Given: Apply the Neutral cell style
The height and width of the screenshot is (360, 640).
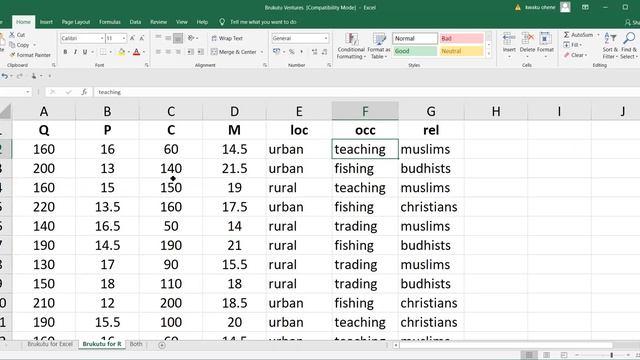Looking at the screenshot, I should (461, 51).
